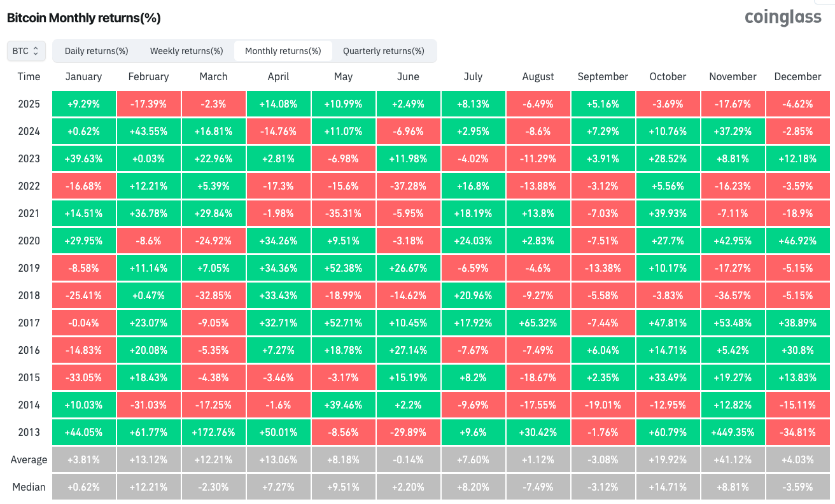Click the Bitcoin Monthly returns(%) title
Image resolution: width=835 pixels, height=504 pixels.
pyautogui.click(x=83, y=18)
